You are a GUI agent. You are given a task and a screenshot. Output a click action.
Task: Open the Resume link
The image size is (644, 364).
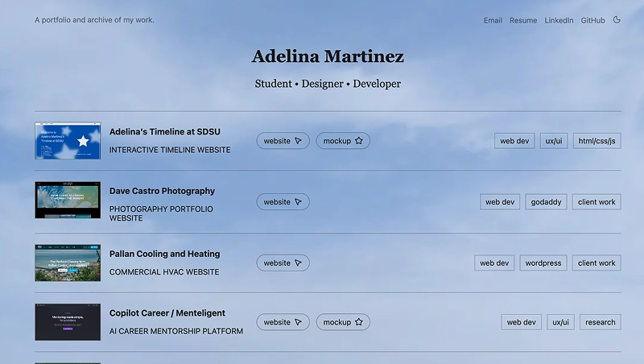coord(523,20)
